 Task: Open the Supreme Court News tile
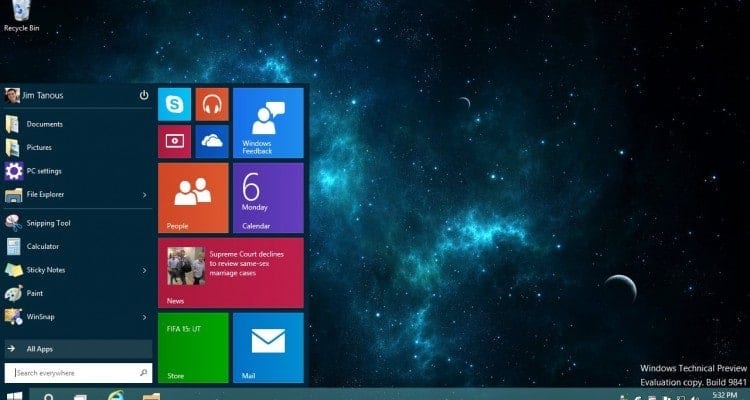click(230, 272)
